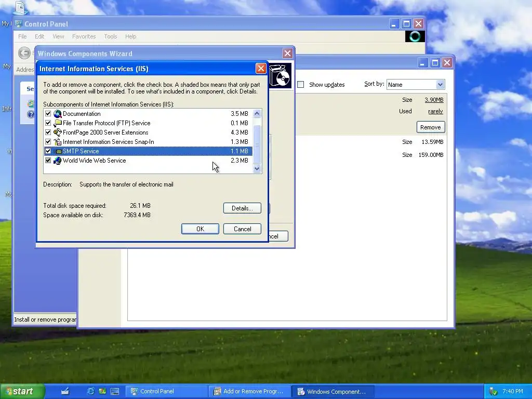Click the 13.59MB size value
This screenshot has height=399, width=532.
[432, 142]
